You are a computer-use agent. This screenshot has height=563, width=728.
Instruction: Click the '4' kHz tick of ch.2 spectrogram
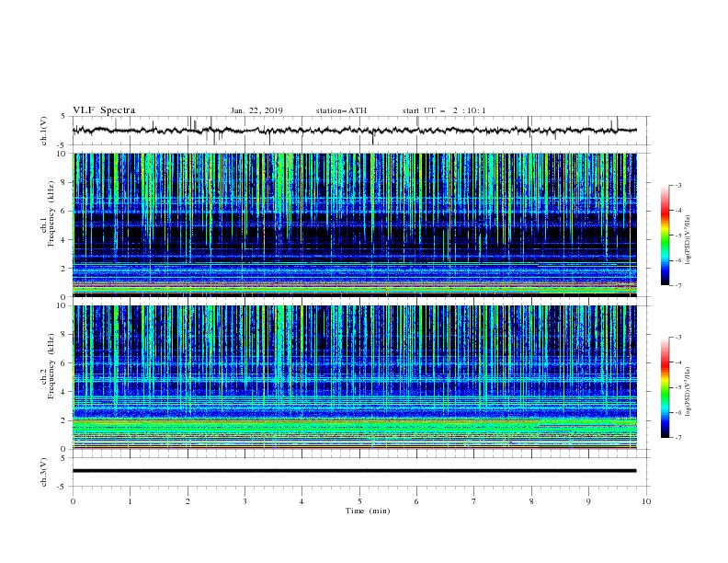(64, 392)
